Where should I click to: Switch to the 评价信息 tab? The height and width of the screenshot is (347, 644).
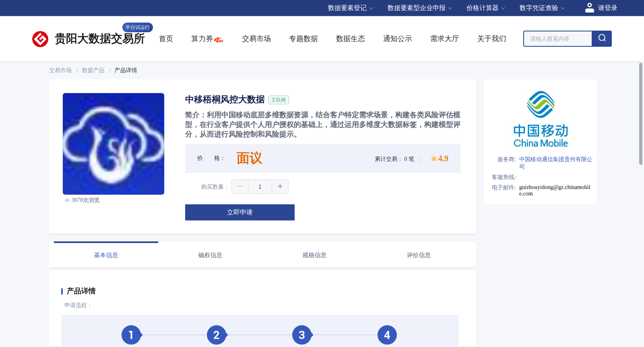coord(419,255)
